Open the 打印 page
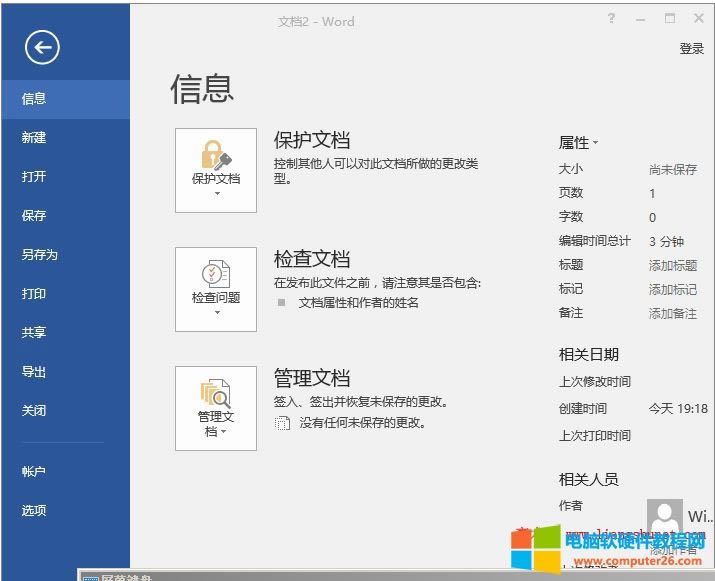This screenshot has height=581, width=715. [66, 293]
